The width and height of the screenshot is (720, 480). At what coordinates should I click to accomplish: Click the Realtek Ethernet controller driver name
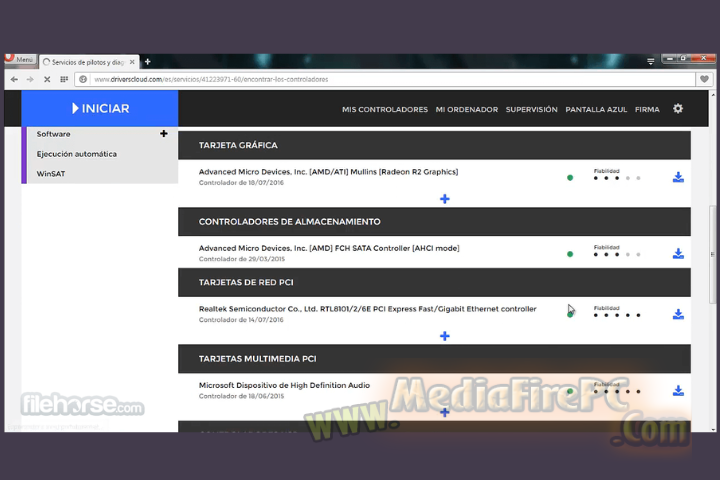[x=367, y=309]
